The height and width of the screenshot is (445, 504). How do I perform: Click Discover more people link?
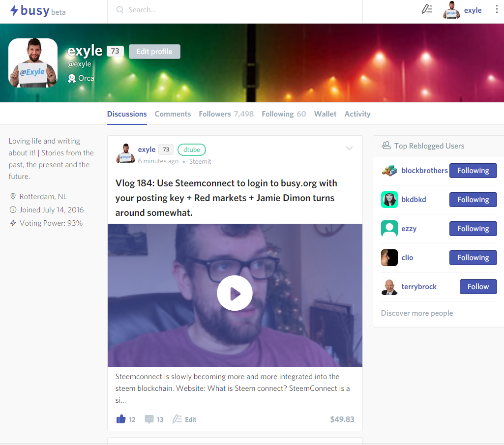pyautogui.click(x=417, y=313)
